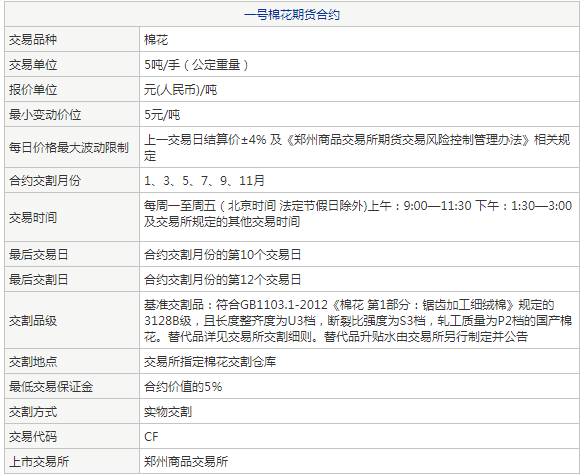
Task: Click the 郑州商品交易所期货交易风险控制管理办法 text
Action: [x=408, y=140]
